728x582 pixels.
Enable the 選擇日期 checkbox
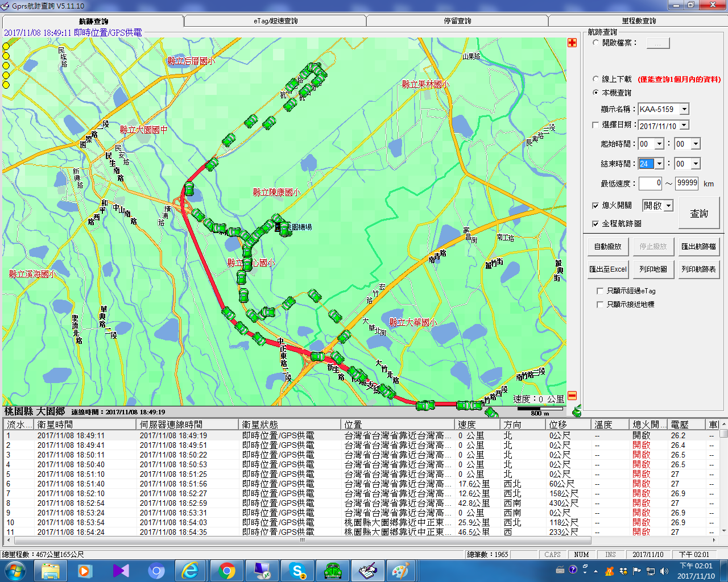click(x=596, y=125)
